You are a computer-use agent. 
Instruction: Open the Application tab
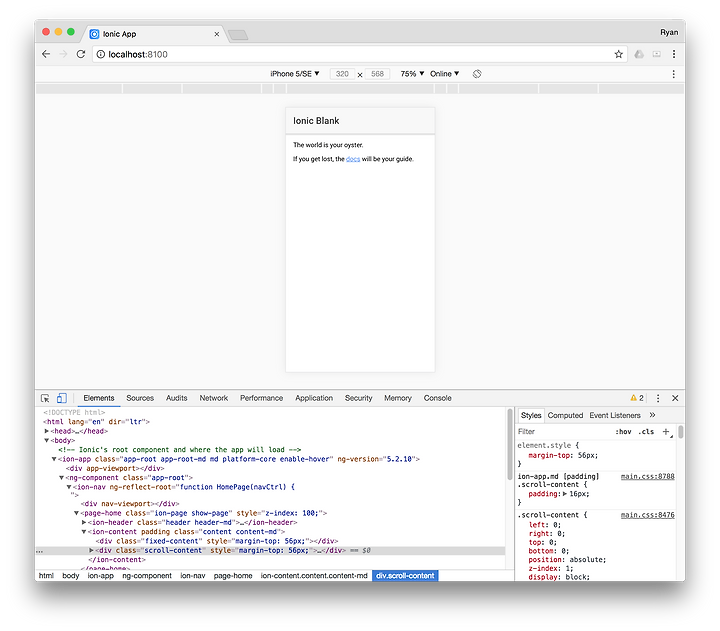coord(314,398)
